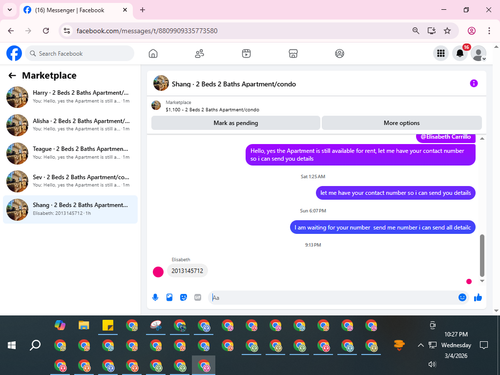Open the Facebook logo home link
The height and width of the screenshot is (375, 500).
tap(14, 53)
